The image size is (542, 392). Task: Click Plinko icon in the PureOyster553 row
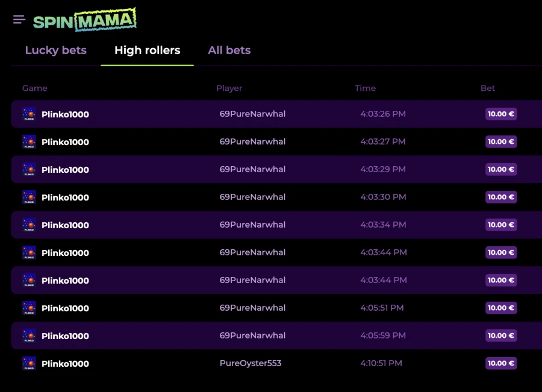tap(29, 363)
